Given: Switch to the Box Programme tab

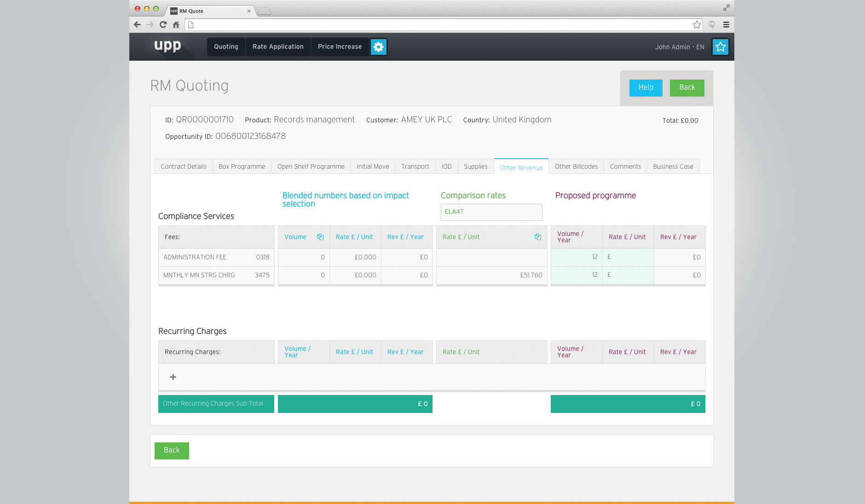Looking at the screenshot, I should [x=242, y=166].
